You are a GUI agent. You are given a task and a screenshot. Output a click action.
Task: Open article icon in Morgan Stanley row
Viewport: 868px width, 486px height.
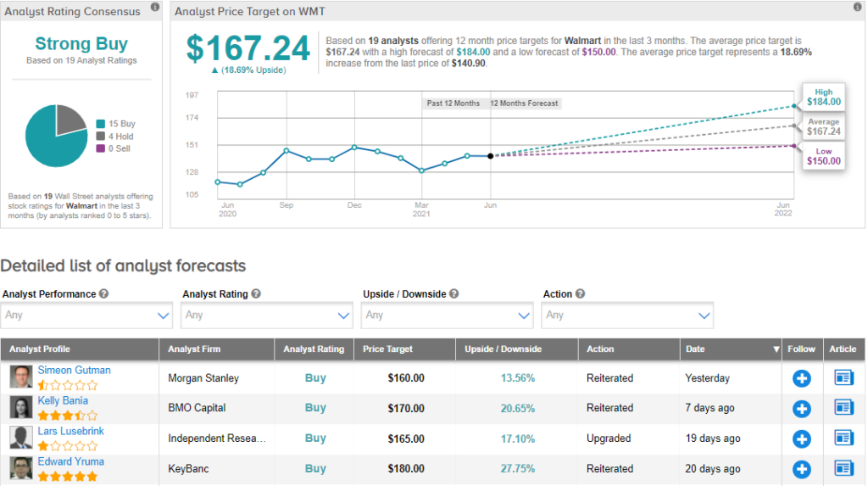click(x=843, y=377)
